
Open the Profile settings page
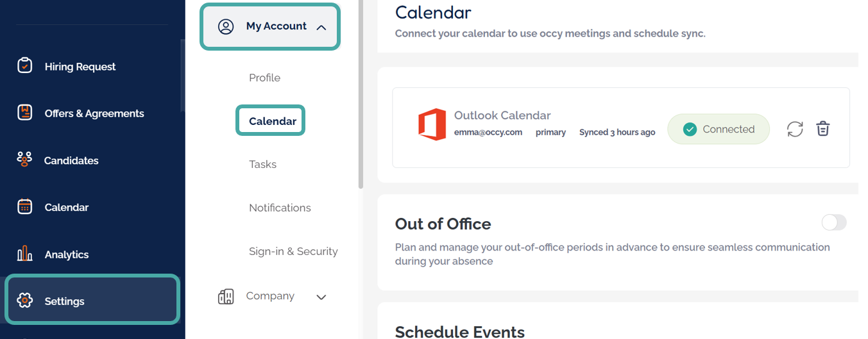(264, 78)
